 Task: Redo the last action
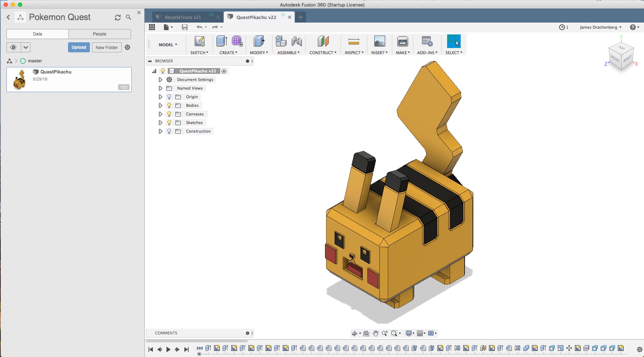coord(215,27)
